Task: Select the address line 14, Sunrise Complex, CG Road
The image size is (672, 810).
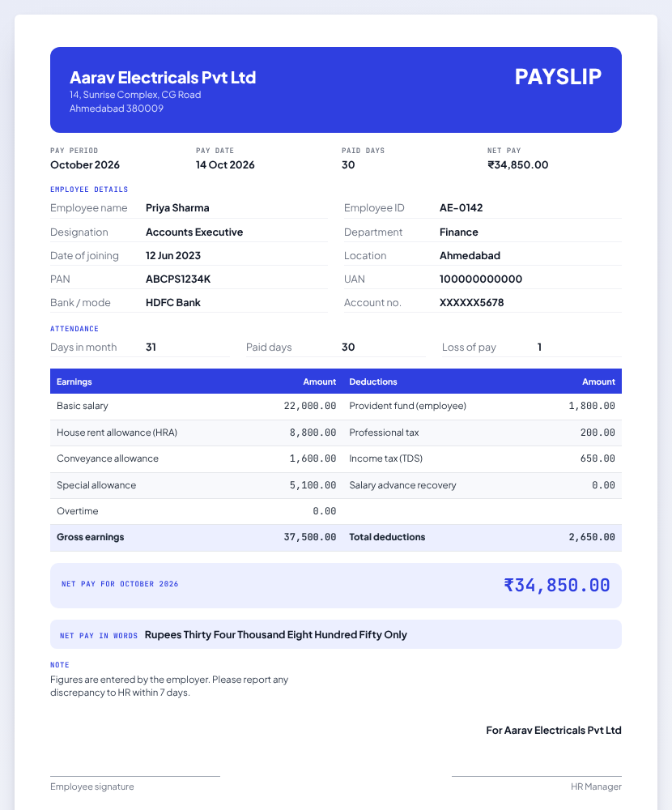Action: [135, 95]
